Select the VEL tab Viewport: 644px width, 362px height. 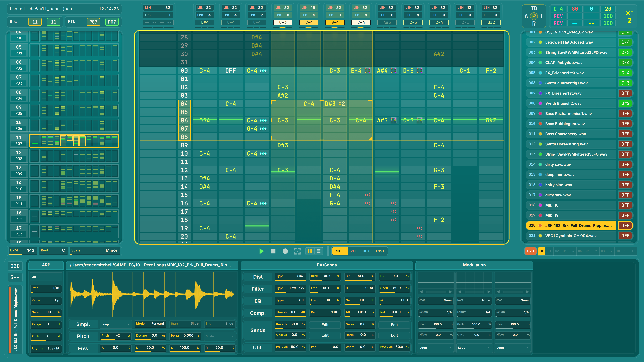coord(354,251)
